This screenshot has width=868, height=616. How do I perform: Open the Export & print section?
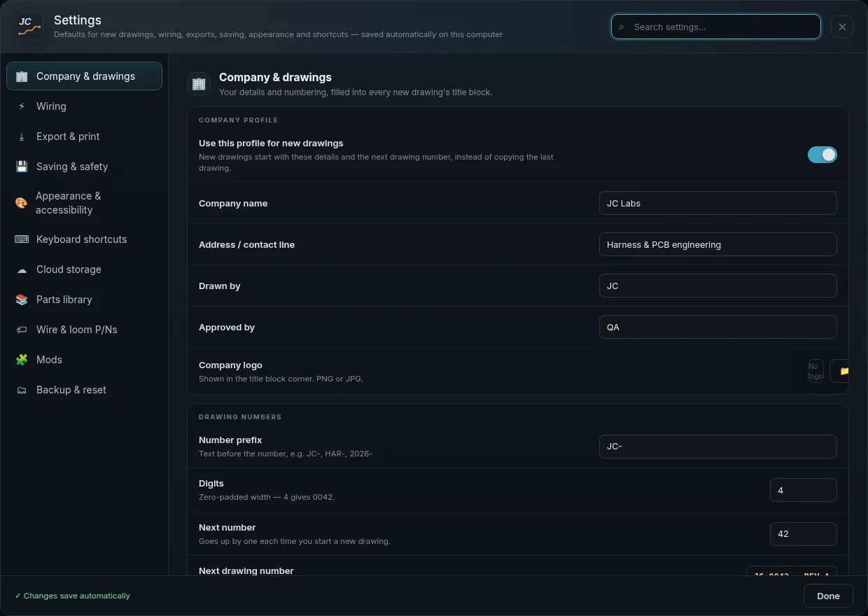(84, 136)
